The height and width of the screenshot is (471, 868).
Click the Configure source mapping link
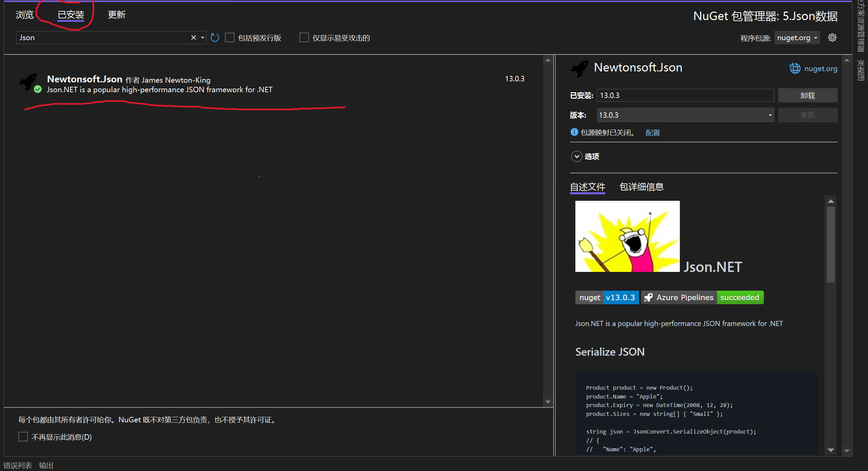click(653, 132)
